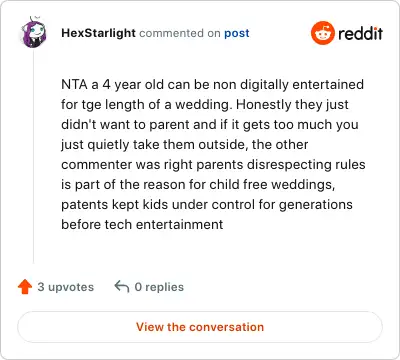Image resolution: width=400 pixels, height=360 pixels.
Task: Click the 'child free weddings' phrase
Action: (x=272, y=184)
